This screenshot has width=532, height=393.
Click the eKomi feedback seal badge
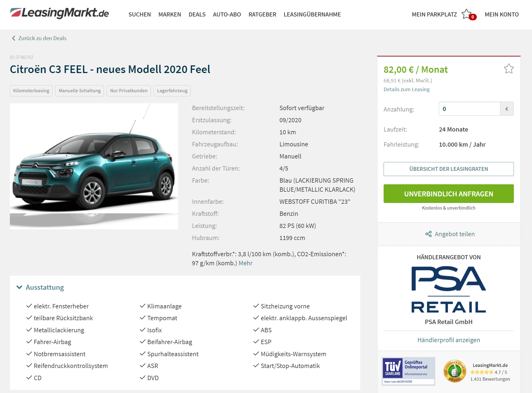(x=455, y=371)
